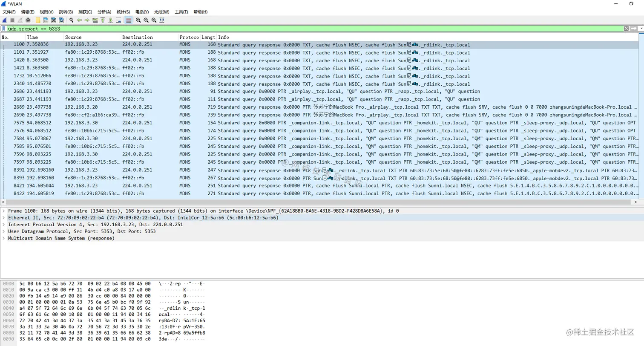Open the 跳转(G) menu

click(66, 12)
